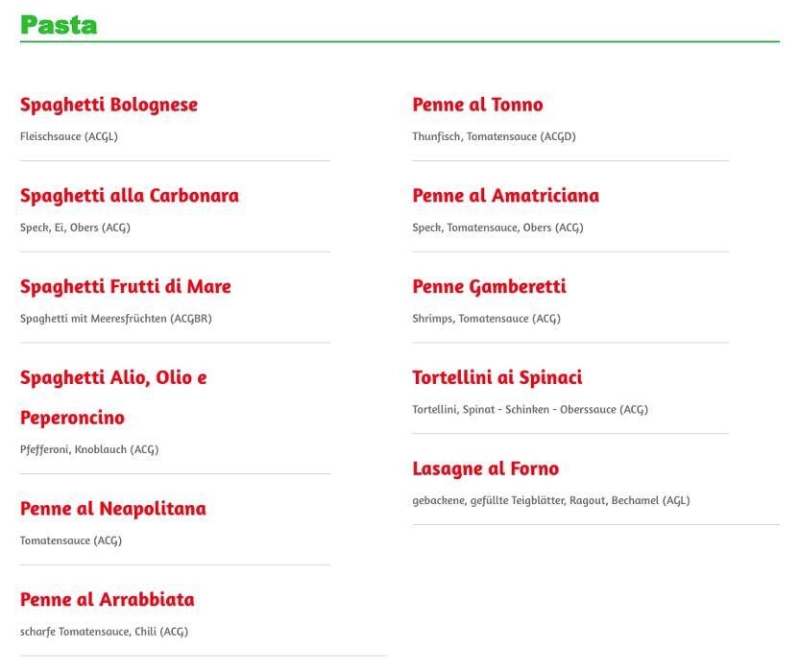Open the Spaghetti Bolognese dish title
The width and height of the screenshot is (799, 672).
pos(109,105)
